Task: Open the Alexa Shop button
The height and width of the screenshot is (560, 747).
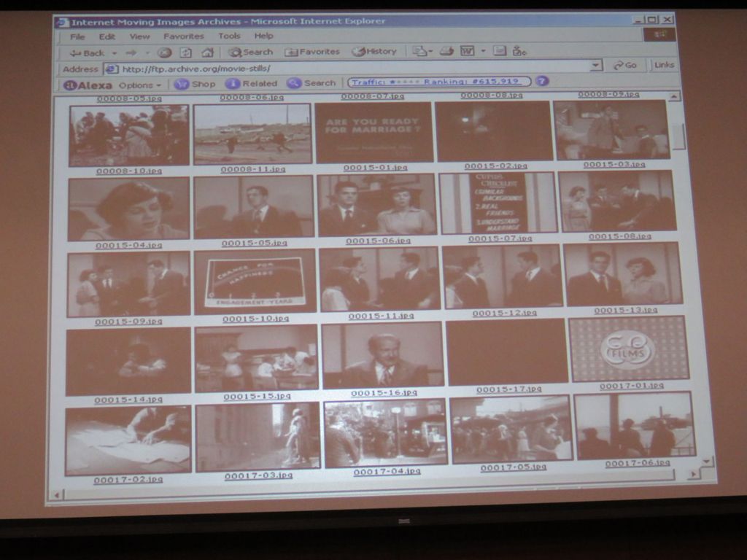Action: [195, 85]
